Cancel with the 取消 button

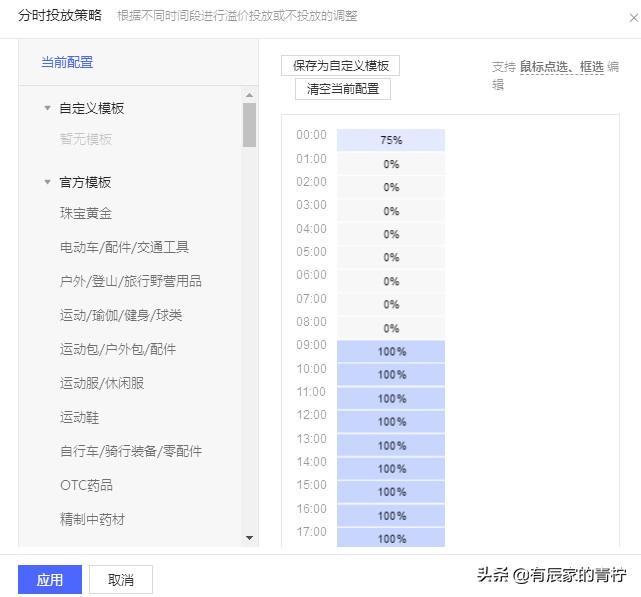(121, 579)
